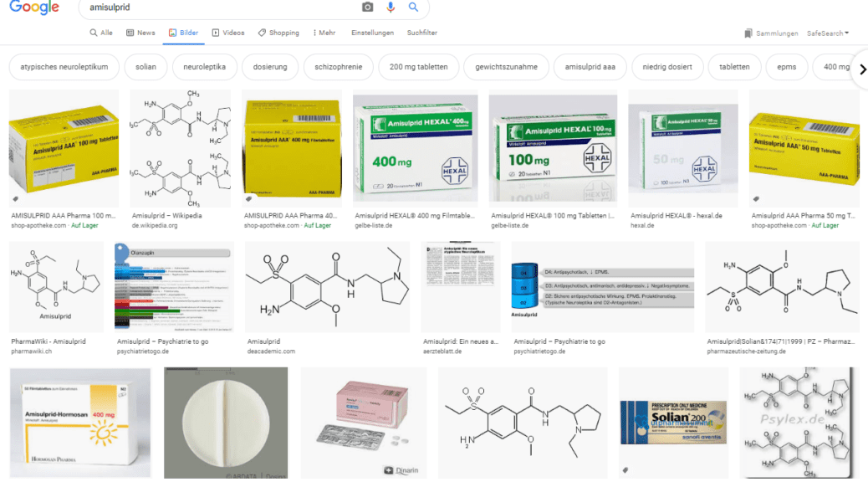
Task: Open Einstellungen menu
Action: (373, 33)
